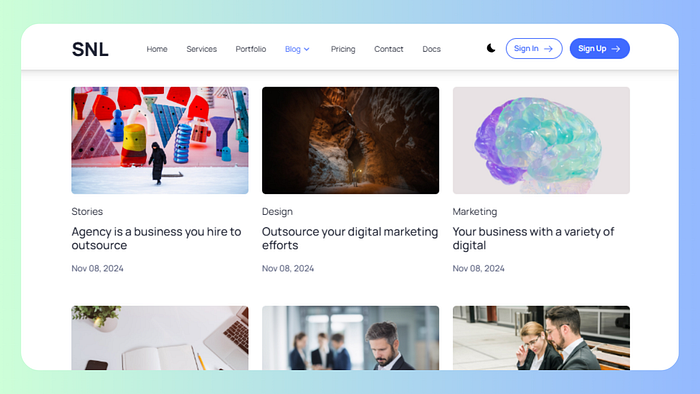The height and width of the screenshot is (394, 700).
Task: Expand the Blog dropdown chevron
Action: (x=307, y=49)
